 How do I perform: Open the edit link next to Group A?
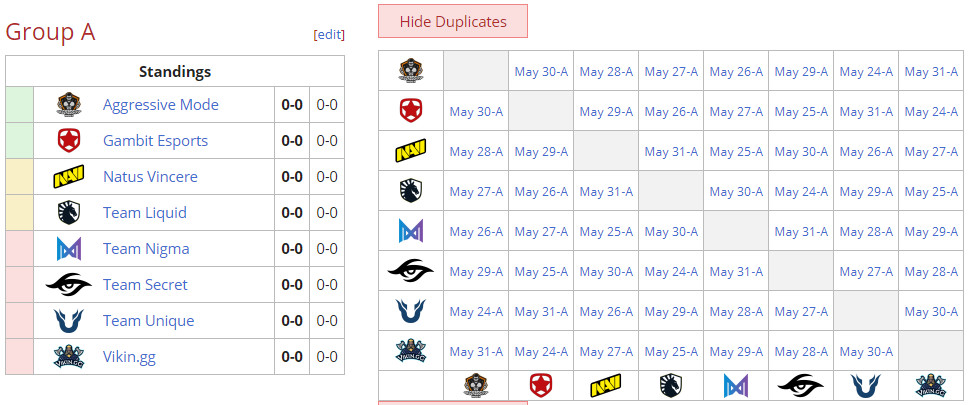pyautogui.click(x=329, y=34)
